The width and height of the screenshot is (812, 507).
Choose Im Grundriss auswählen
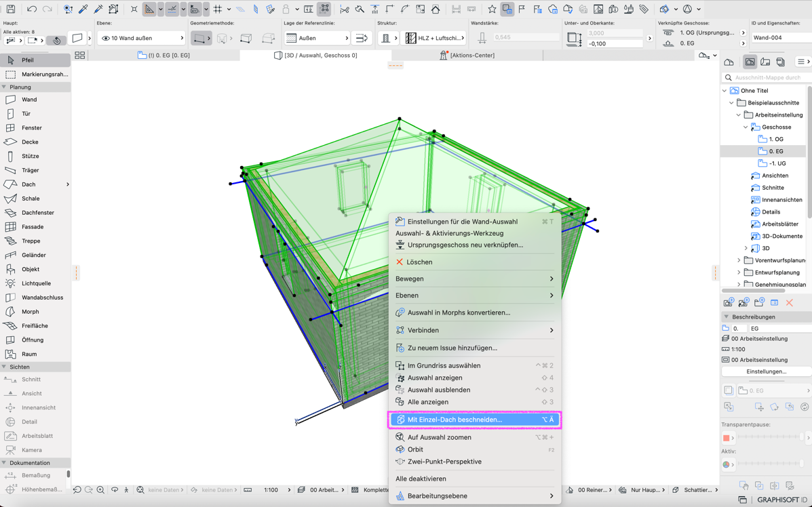click(474, 365)
